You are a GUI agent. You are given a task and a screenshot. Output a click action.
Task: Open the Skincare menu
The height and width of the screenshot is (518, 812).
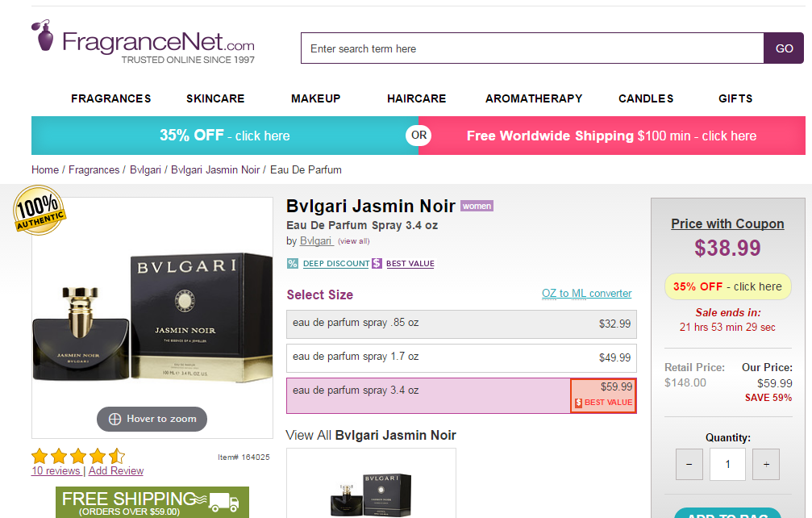coord(215,98)
